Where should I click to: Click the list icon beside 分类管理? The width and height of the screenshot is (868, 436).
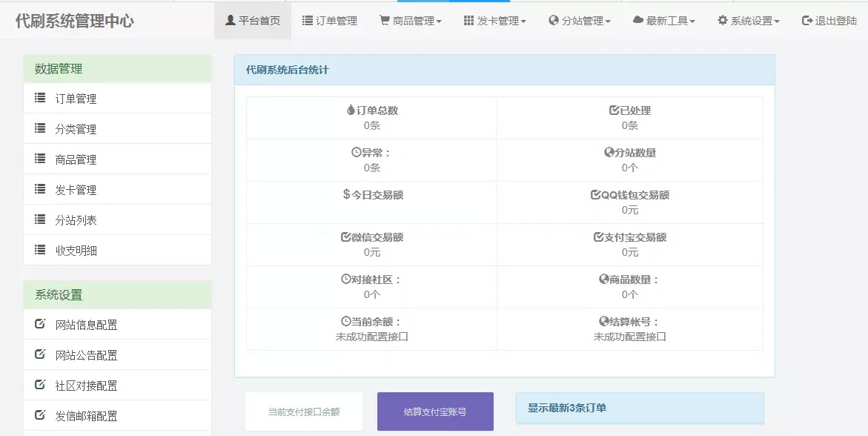(40, 128)
